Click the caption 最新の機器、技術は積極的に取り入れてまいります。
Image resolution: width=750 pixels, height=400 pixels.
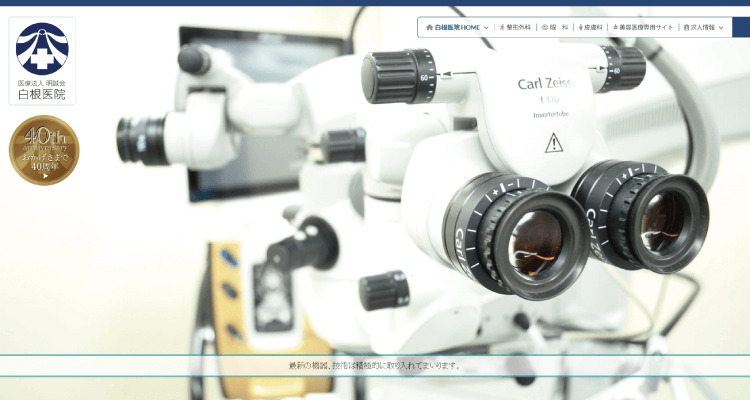375,366
